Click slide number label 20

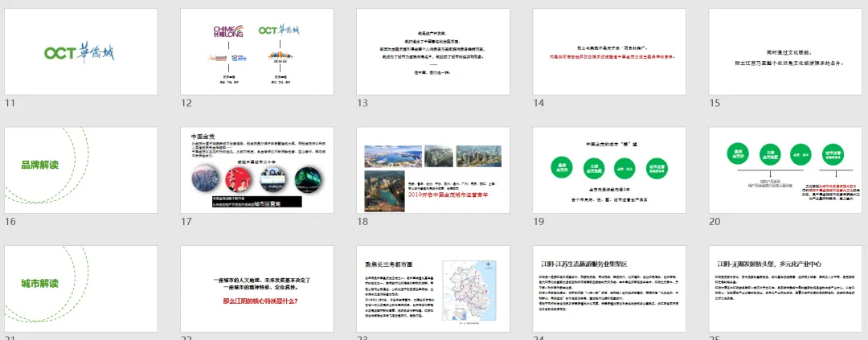tap(714, 222)
